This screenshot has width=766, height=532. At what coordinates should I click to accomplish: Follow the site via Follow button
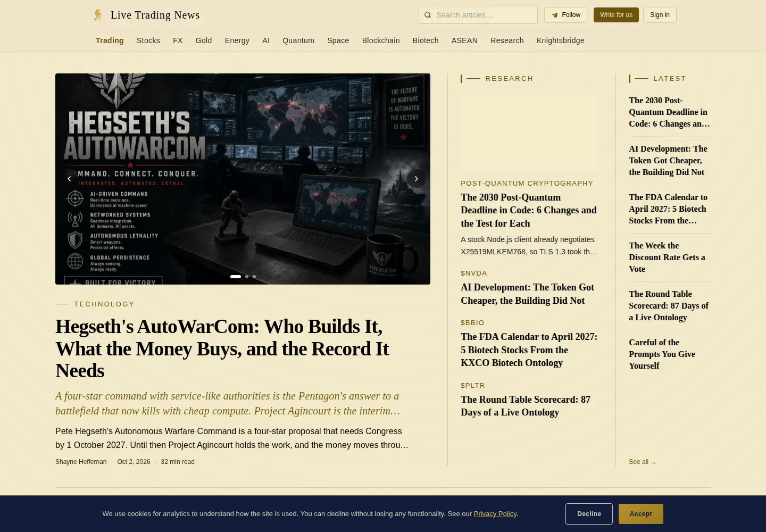pos(565,15)
